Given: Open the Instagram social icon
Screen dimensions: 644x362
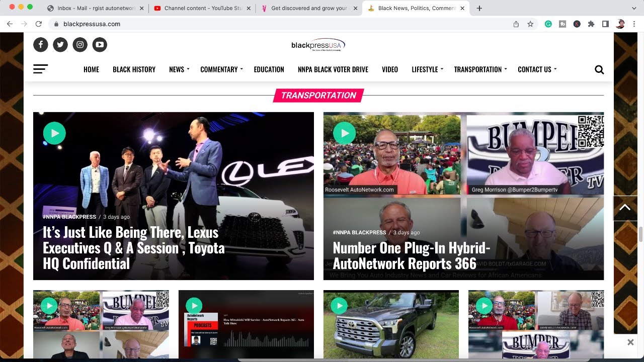Looking at the screenshot, I should click(80, 45).
